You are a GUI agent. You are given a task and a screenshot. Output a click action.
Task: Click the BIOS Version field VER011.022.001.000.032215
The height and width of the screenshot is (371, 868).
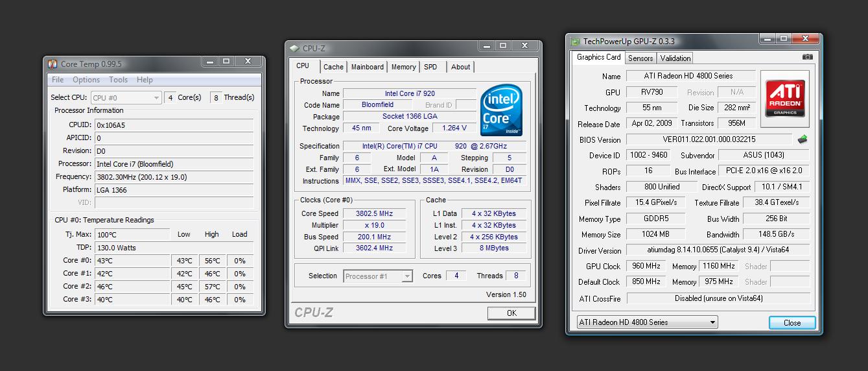coord(709,139)
